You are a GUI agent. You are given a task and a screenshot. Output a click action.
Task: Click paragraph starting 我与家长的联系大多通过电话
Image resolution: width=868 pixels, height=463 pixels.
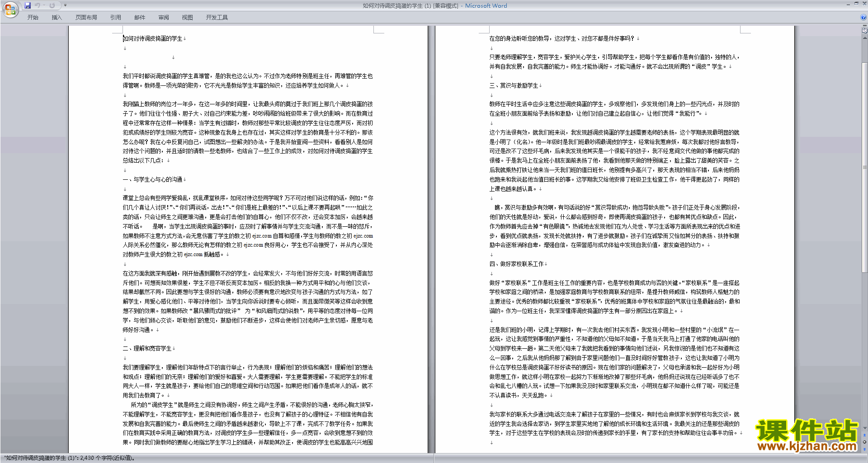coord(614,424)
